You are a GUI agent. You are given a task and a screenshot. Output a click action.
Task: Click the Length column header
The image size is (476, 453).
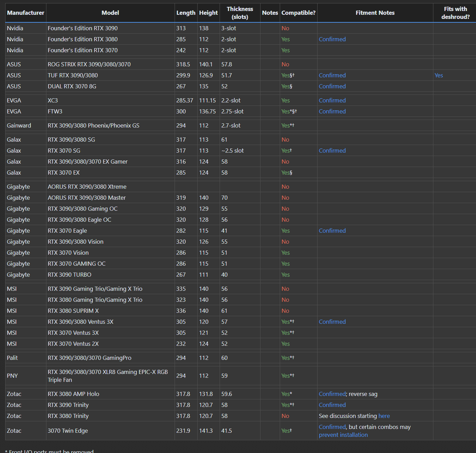click(186, 13)
